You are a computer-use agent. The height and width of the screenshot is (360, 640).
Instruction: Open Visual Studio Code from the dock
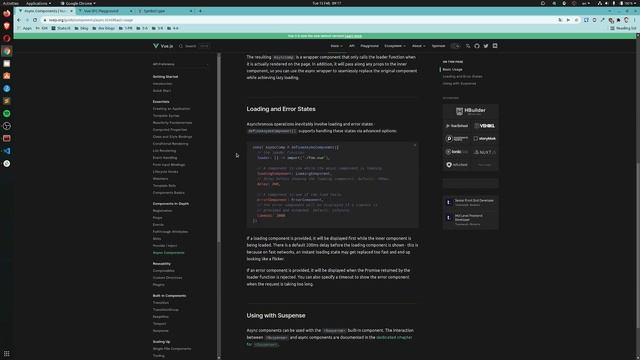click(7, 151)
